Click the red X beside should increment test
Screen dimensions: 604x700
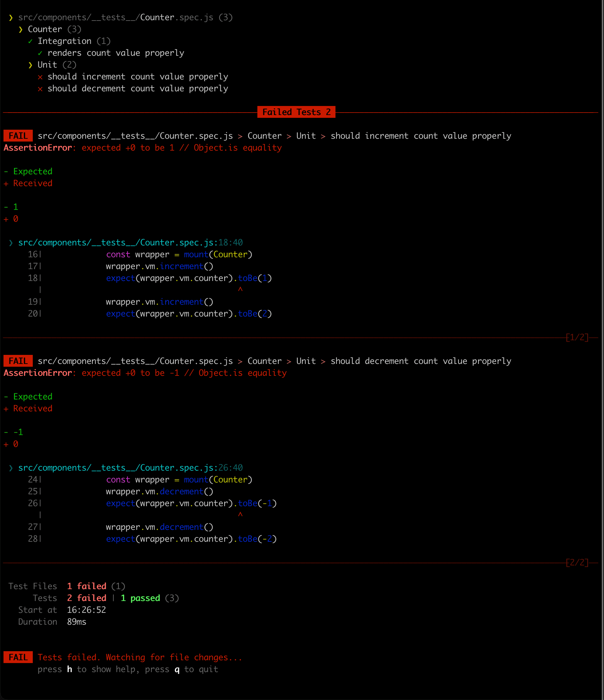pos(40,77)
